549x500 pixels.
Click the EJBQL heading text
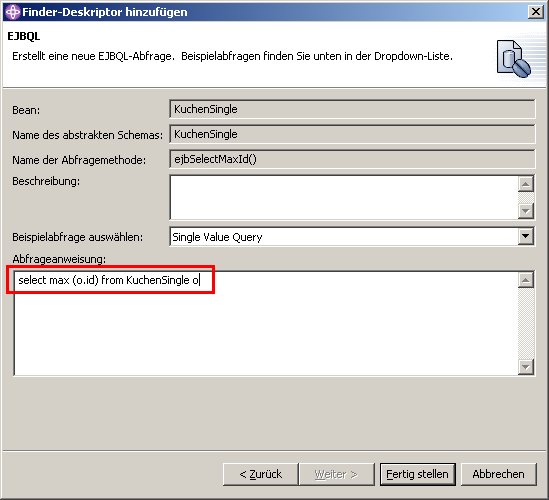pyautogui.click(x=23, y=36)
